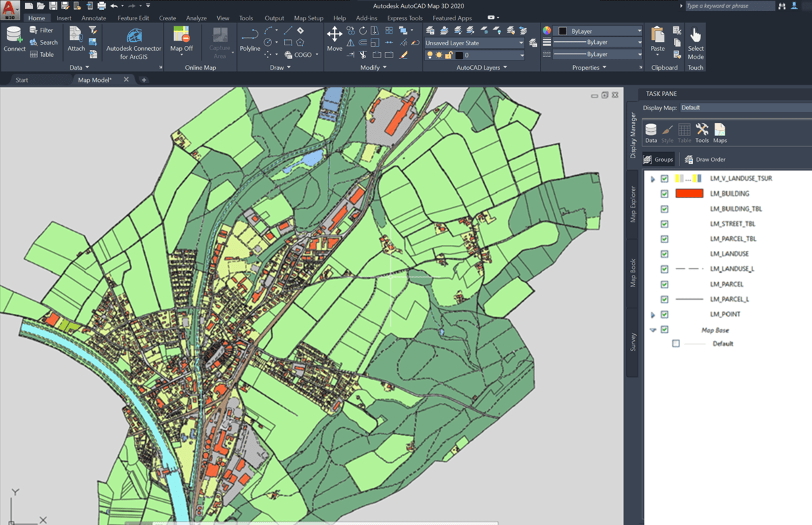
Task: Open the Unsaved Layer State dropdown
Action: coord(474,43)
